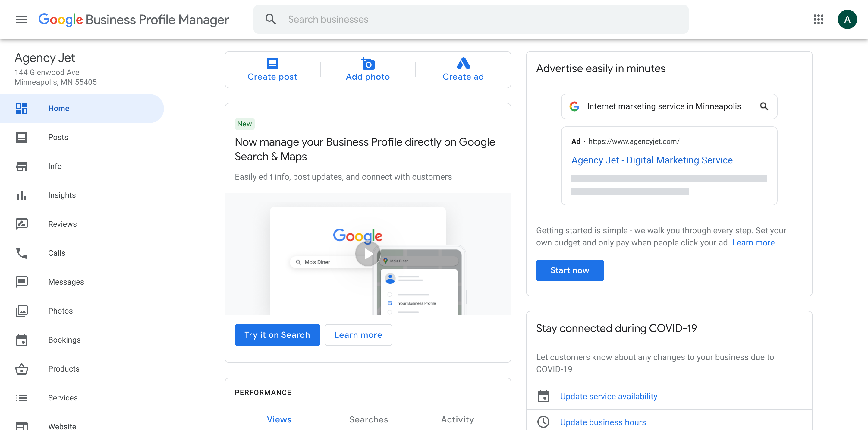Image resolution: width=868 pixels, height=430 pixels.
Task: Open the Services page in the sidebar
Action: (x=82, y=398)
